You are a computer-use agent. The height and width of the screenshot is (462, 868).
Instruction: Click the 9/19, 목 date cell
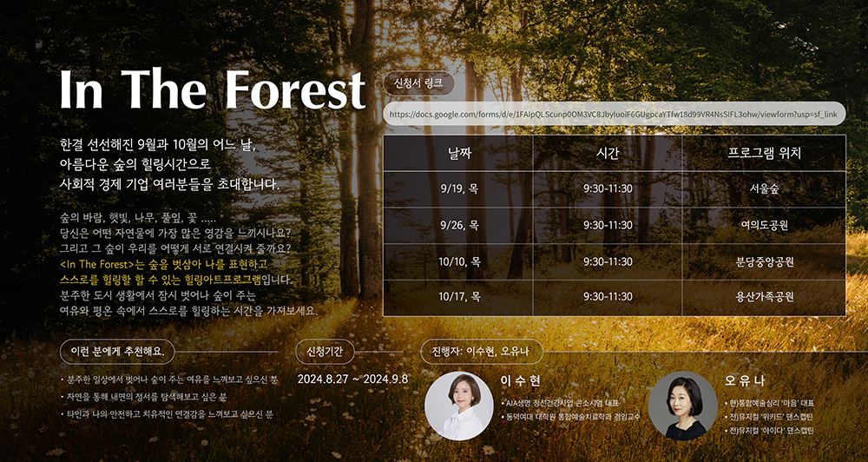[x=458, y=188]
